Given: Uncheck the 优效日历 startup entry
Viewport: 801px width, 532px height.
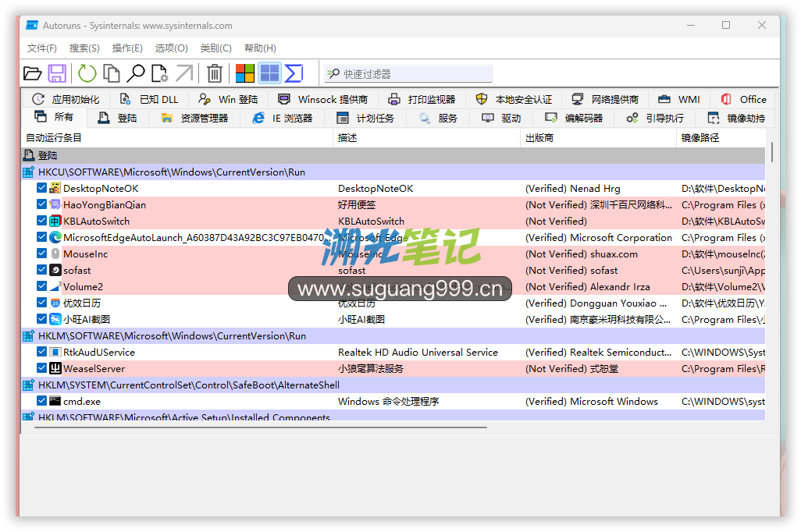Looking at the screenshot, I should point(42,302).
